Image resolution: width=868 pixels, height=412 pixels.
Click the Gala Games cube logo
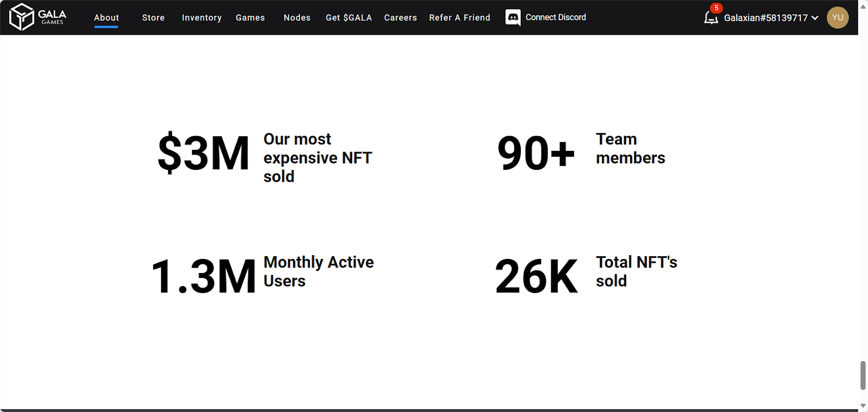click(x=22, y=17)
